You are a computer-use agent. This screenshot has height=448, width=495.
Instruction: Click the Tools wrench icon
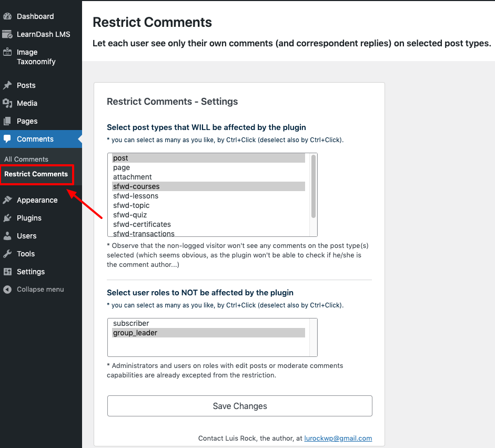pyautogui.click(x=7, y=254)
